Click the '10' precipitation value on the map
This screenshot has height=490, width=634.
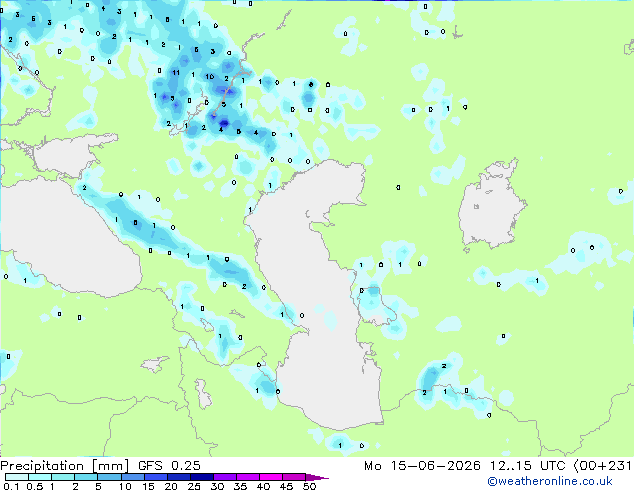[x=209, y=76]
